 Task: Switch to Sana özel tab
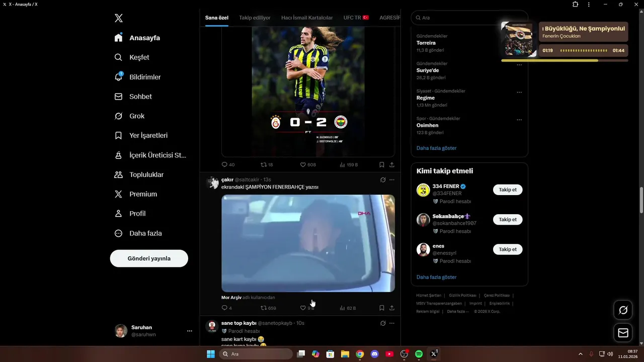[217, 18]
